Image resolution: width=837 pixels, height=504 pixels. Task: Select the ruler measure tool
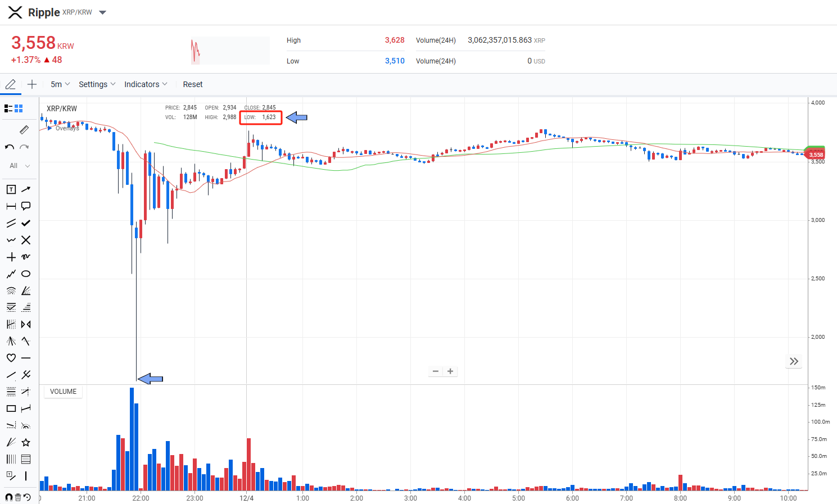pyautogui.click(x=24, y=130)
